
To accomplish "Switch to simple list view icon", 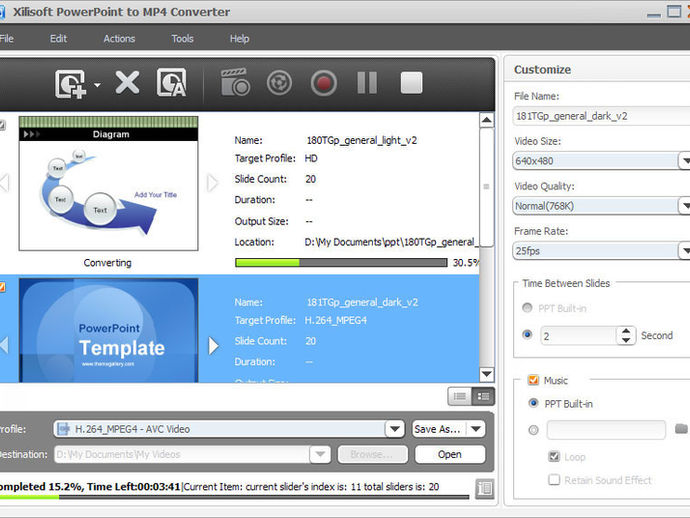I will coord(459,397).
